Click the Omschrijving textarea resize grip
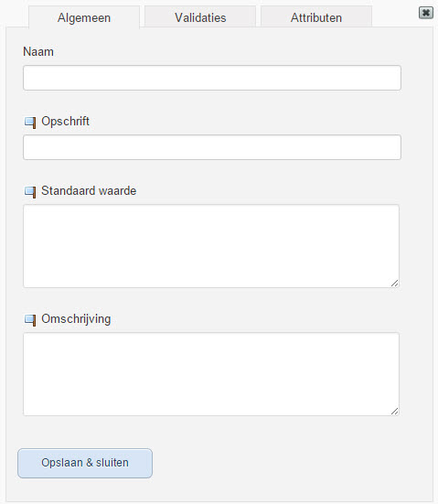438x504 pixels. coord(395,411)
